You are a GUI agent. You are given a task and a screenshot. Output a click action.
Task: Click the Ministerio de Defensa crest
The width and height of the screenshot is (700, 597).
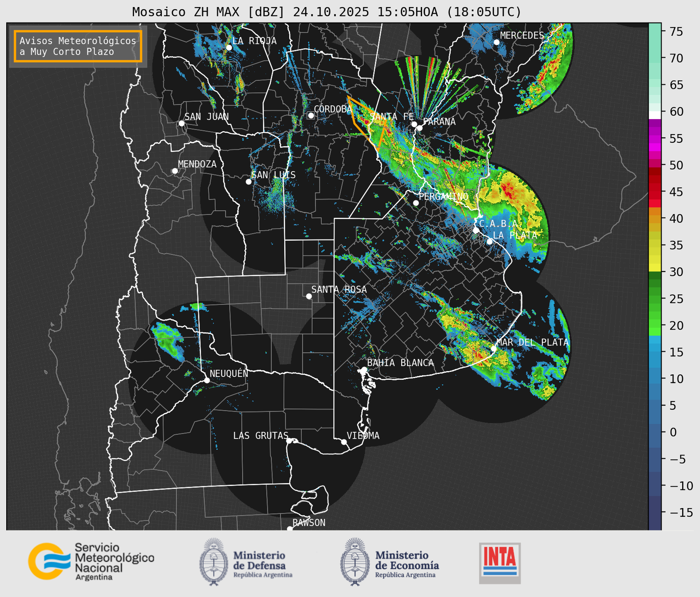[x=214, y=562]
